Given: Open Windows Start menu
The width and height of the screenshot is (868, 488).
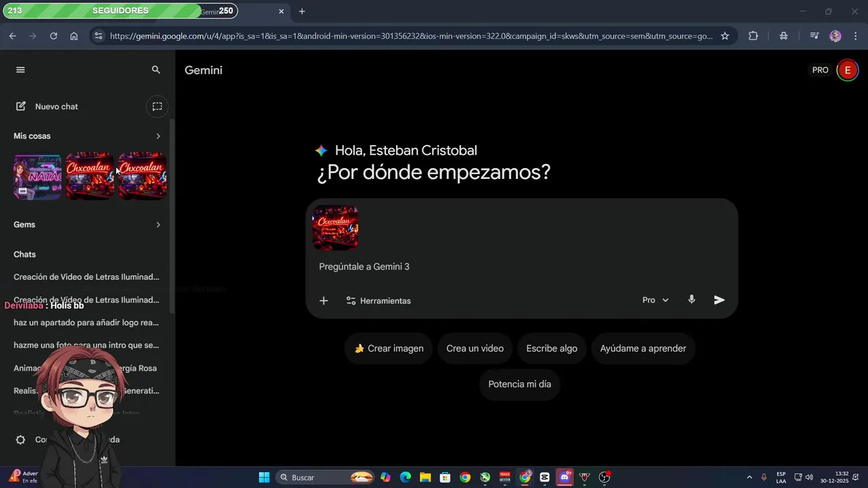Looking at the screenshot, I should [x=264, y=477].
